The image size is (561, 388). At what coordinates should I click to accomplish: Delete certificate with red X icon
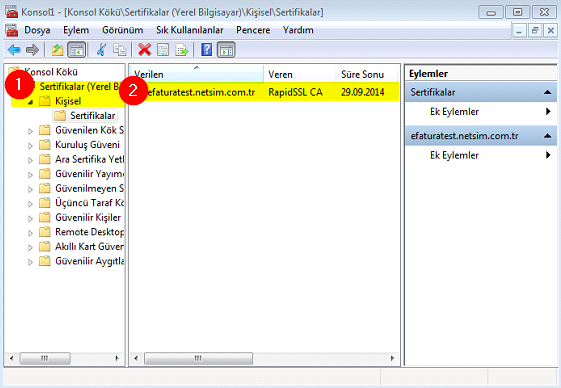[145, 50]
